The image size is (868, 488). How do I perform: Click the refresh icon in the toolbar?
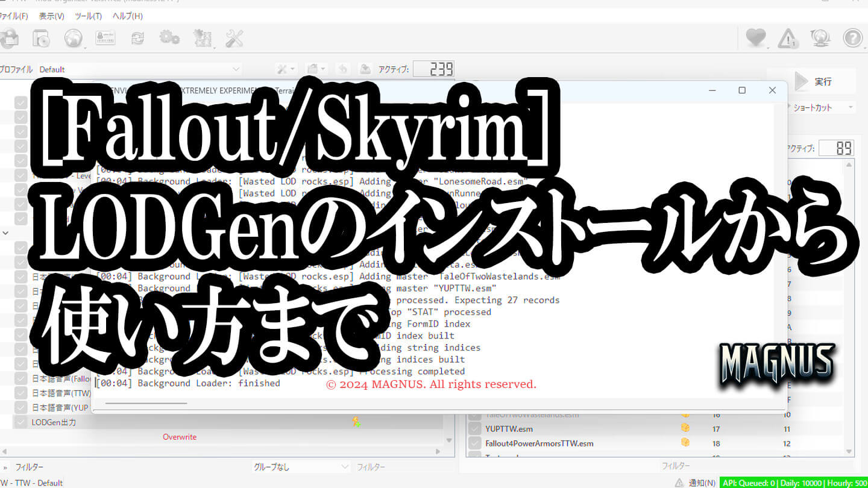click(137, 39)
